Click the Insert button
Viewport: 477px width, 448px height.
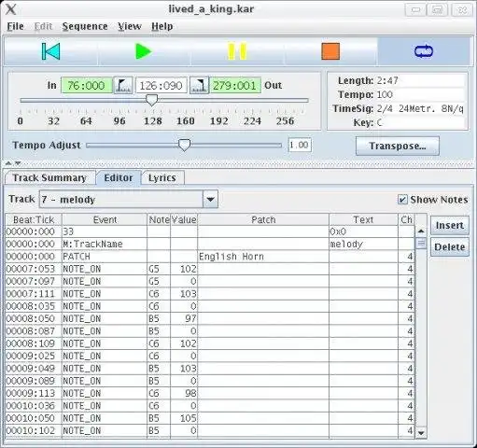click(450, 225)
